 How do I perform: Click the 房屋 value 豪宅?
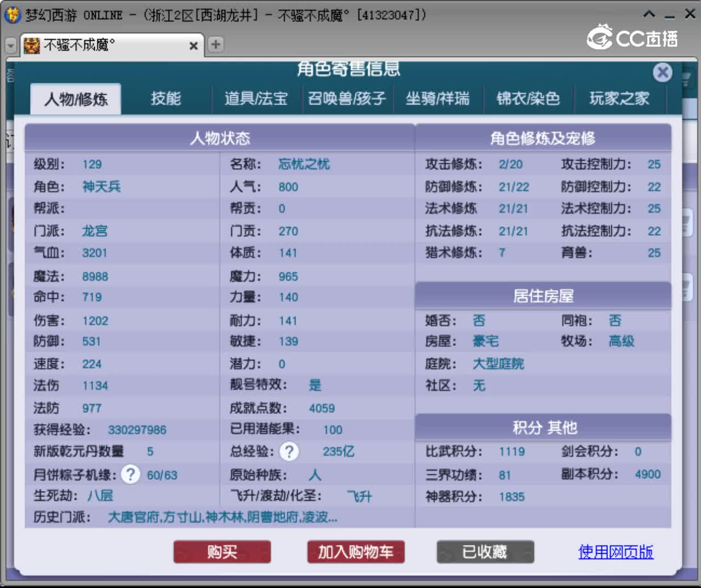pyautogui.click(x=486, y=342)
